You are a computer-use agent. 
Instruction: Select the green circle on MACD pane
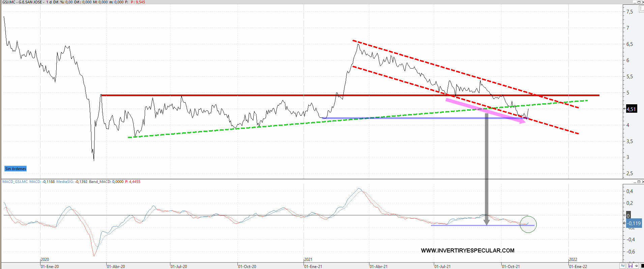coord(528,224)
